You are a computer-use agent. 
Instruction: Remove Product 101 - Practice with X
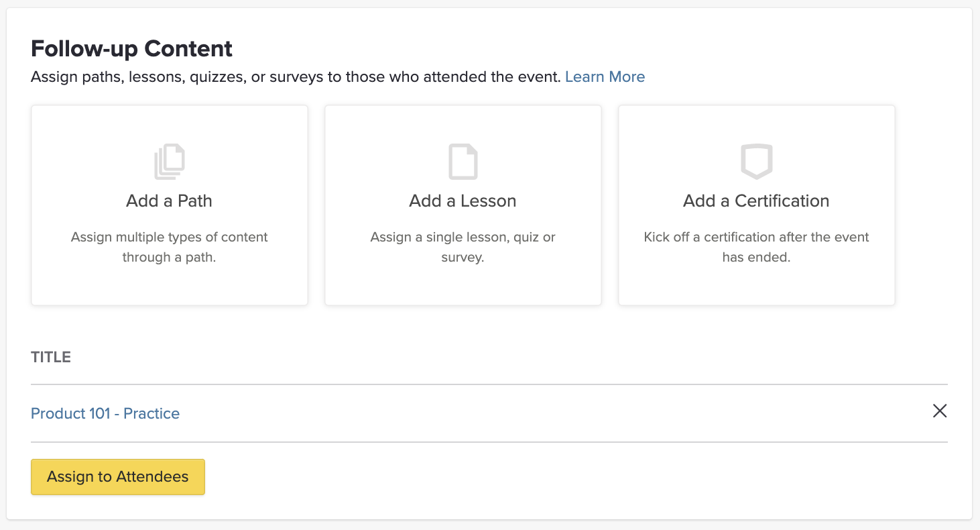click(940, 411)
